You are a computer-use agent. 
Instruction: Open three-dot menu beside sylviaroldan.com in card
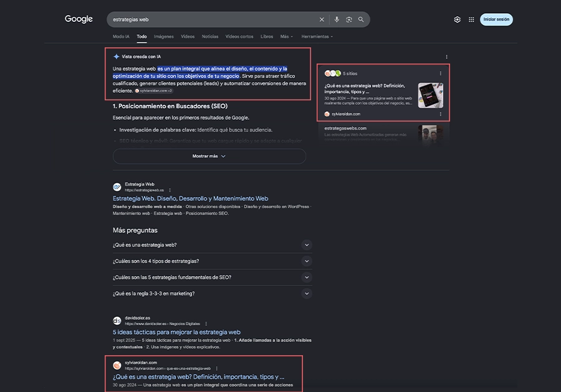click(x=441, y=114)
